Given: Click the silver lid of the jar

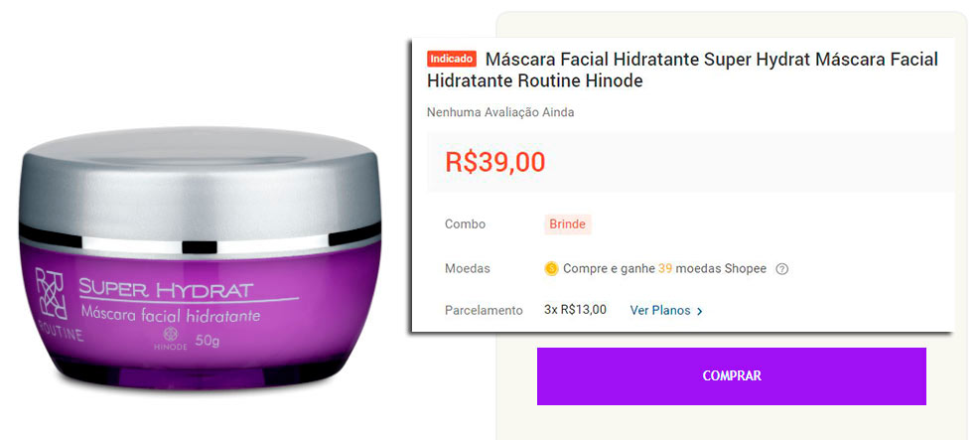Looking at the screenshot, I should (200, 181).
